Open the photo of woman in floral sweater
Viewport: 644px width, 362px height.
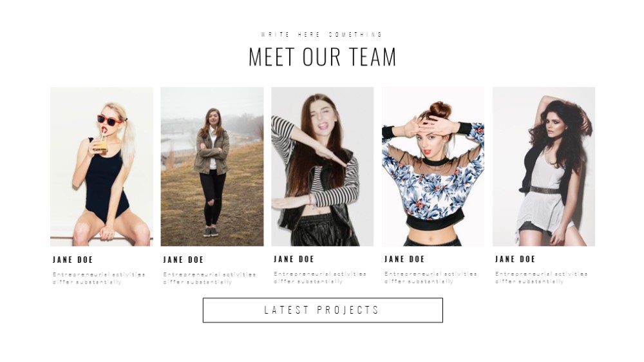(x=433, y=166)
